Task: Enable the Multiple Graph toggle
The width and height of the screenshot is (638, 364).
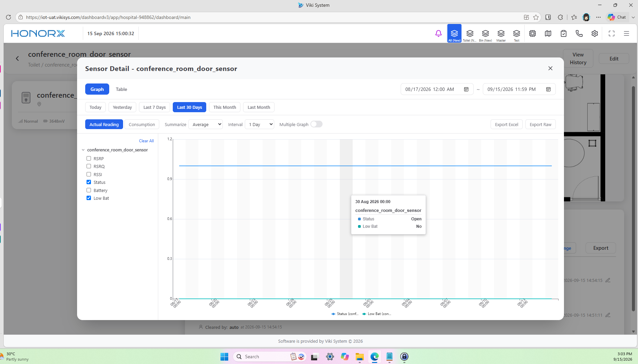Action: [316, 124]
